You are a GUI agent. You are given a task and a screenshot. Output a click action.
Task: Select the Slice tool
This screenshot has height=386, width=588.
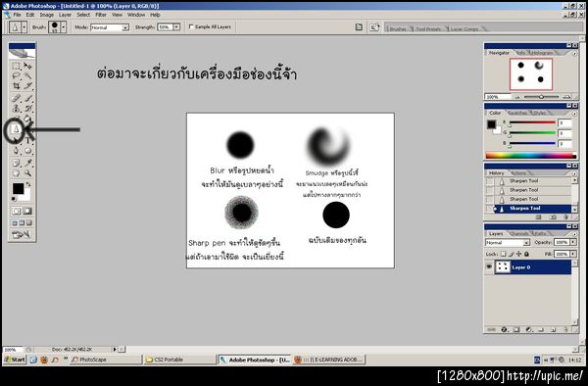27,86
